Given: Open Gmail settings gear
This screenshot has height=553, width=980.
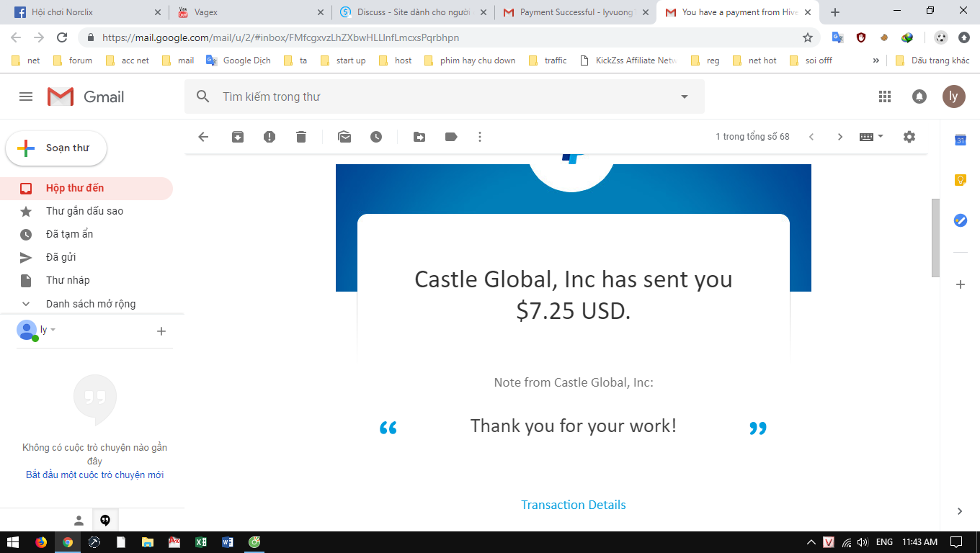Looking at the screenshot, I should point(909,137).
